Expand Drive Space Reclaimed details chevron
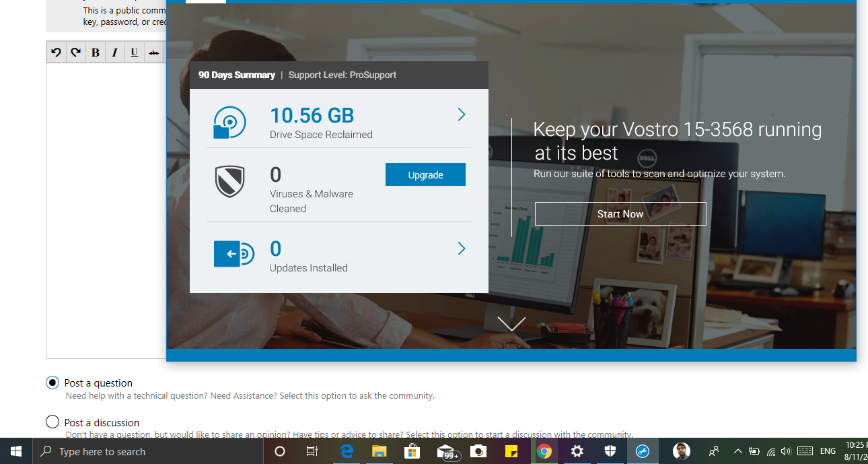 (462, 114)
